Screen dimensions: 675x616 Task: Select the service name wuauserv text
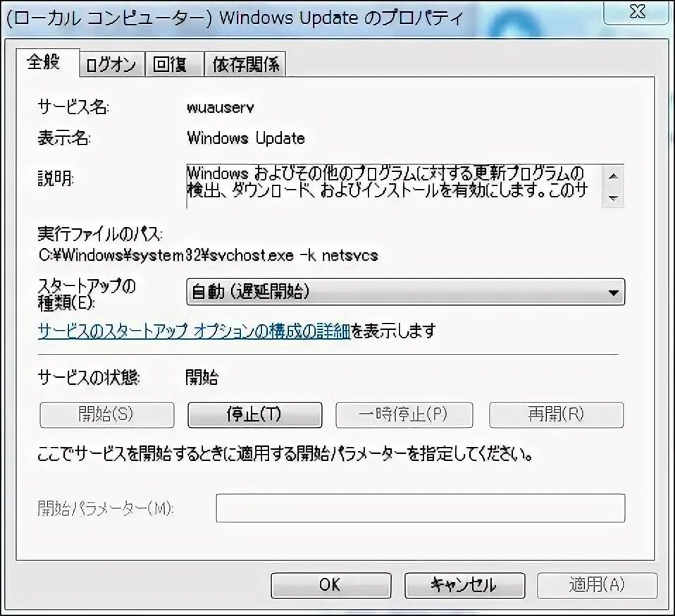220,107
